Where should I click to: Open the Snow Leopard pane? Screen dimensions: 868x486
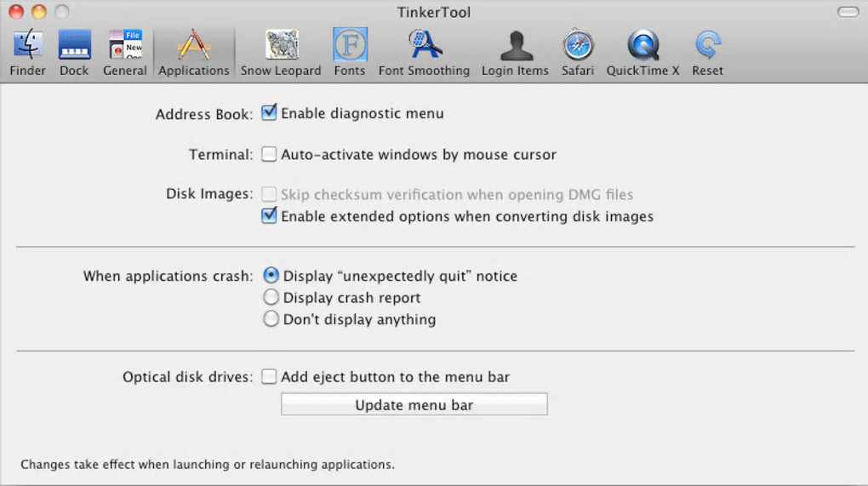tap(281, 53)
